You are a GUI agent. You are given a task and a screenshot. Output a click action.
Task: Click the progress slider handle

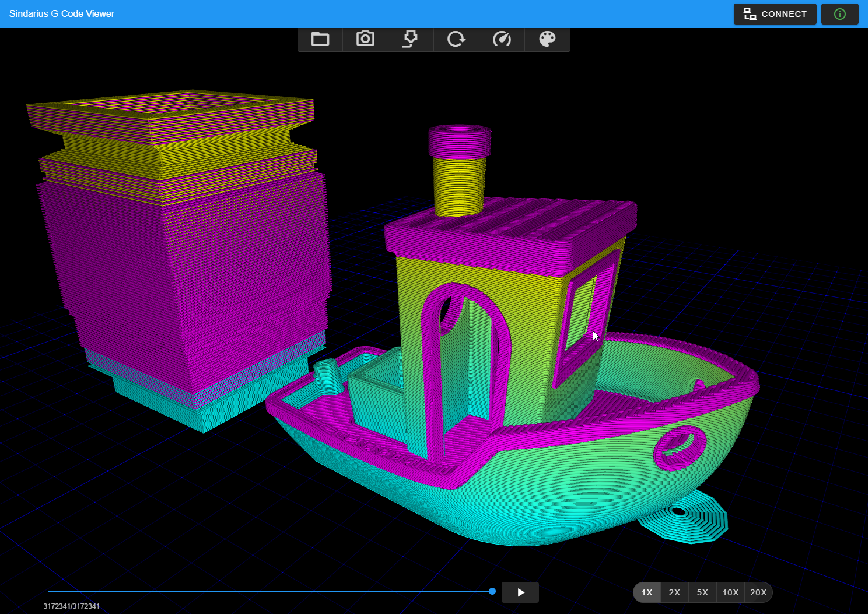492,591
